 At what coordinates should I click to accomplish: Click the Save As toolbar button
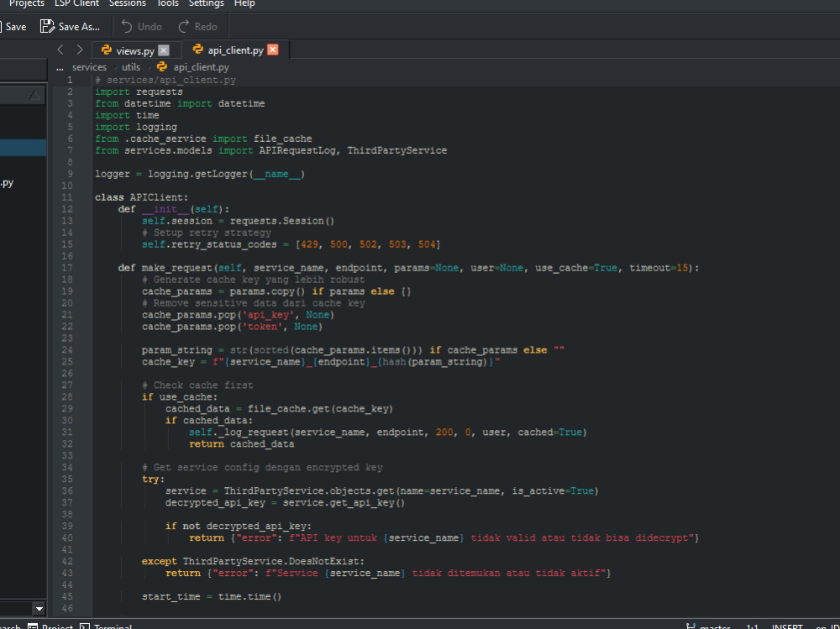tap(71, 26)
